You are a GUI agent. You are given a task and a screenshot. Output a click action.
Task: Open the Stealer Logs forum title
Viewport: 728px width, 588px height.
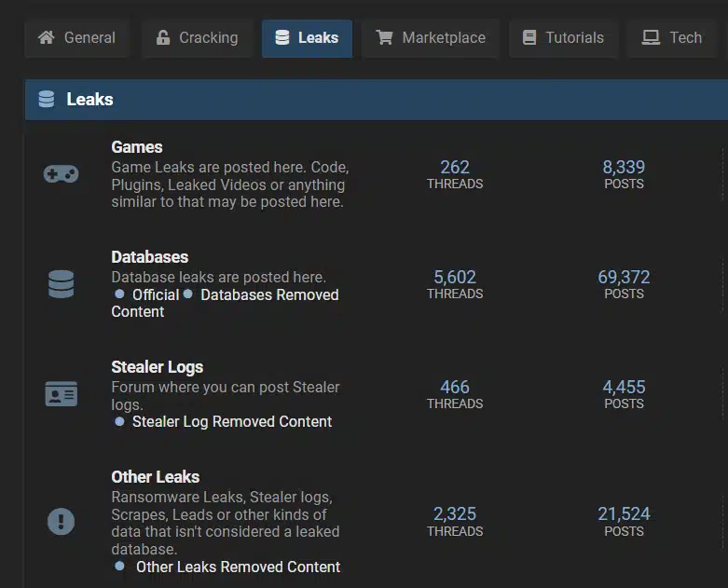[x=157, y=367]
